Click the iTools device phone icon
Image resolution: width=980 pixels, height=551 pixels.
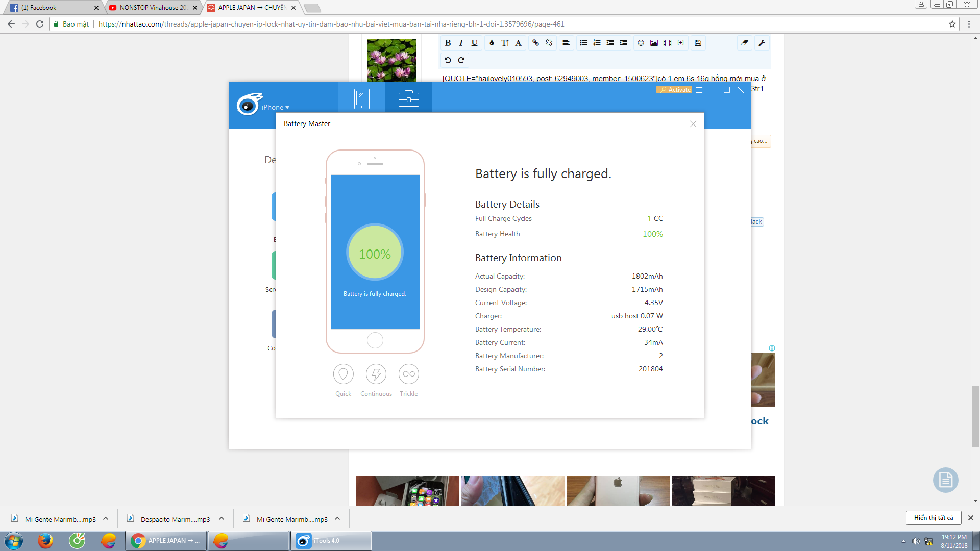361,98
